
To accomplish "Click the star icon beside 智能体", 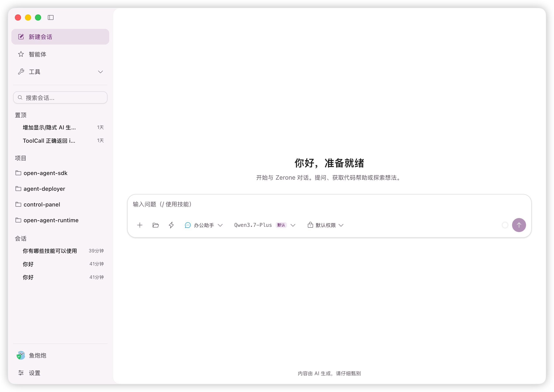I will (21, 54).
